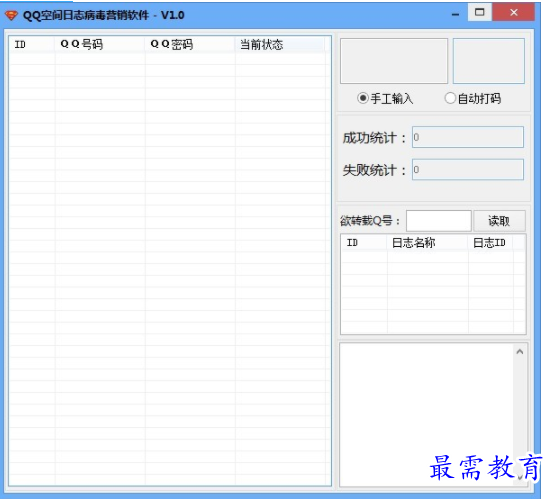This screenshot has height=499, width=551.
Task: Click the 当前状态 column header
Action: click(280, 45)
